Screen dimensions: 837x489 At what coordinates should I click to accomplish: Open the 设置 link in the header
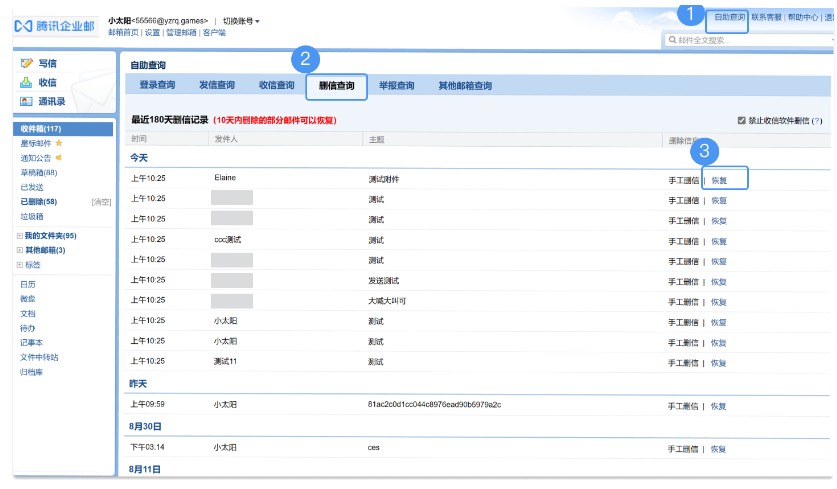click(x=152, y=33)
